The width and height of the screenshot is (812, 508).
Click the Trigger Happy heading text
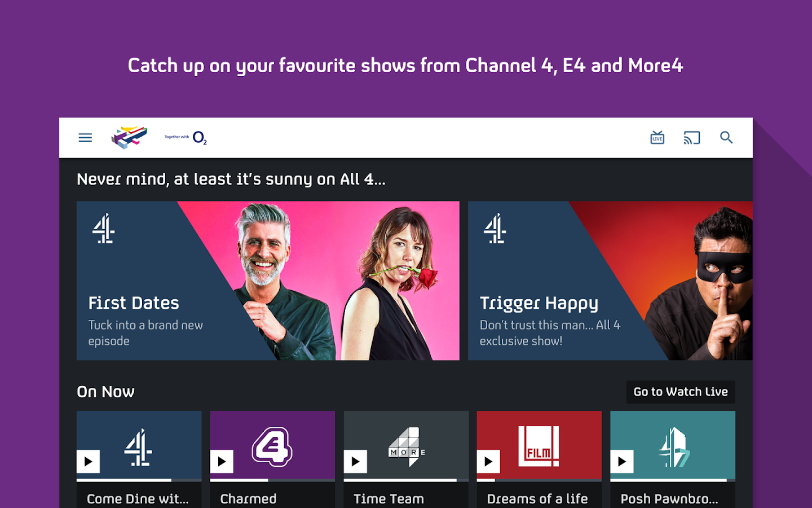[x=539, y=304]
